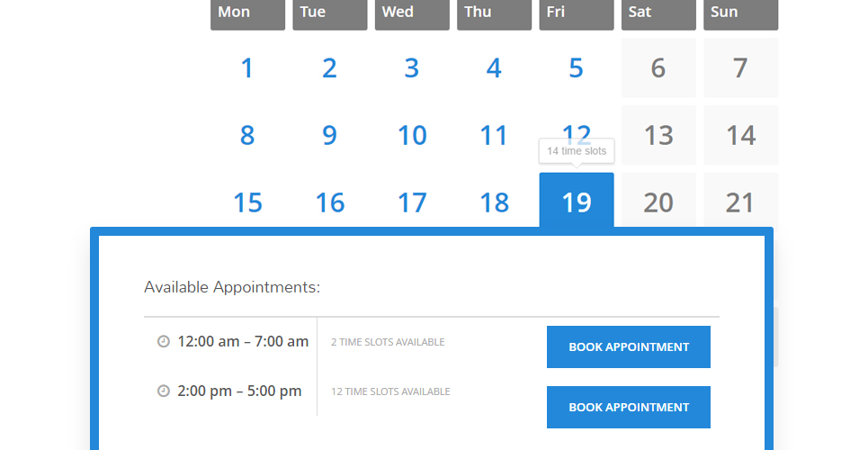This screenshot has width=868, height=450.
Task: Pick date 17 in the calendar
Action: click(x=412, y=202)
